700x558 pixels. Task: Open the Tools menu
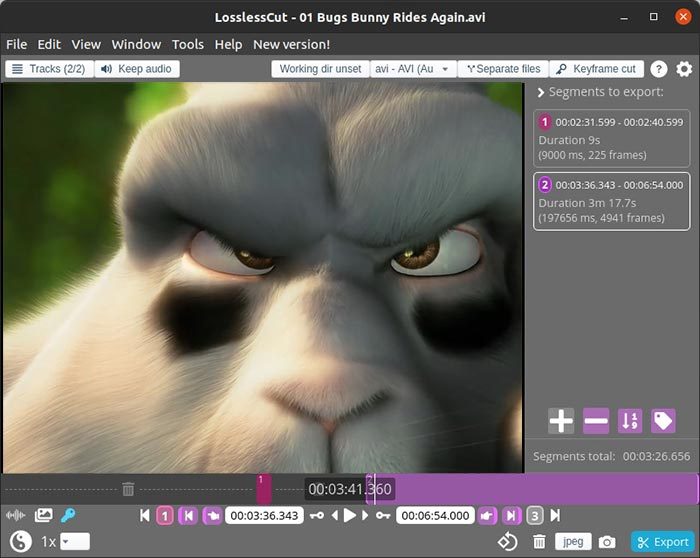187,44
